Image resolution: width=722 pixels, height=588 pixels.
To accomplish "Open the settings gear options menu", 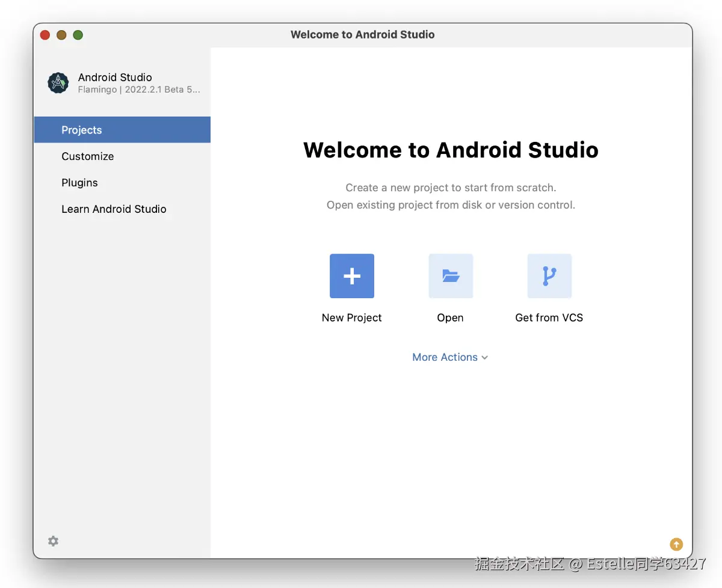I will (x=53, y=541).
